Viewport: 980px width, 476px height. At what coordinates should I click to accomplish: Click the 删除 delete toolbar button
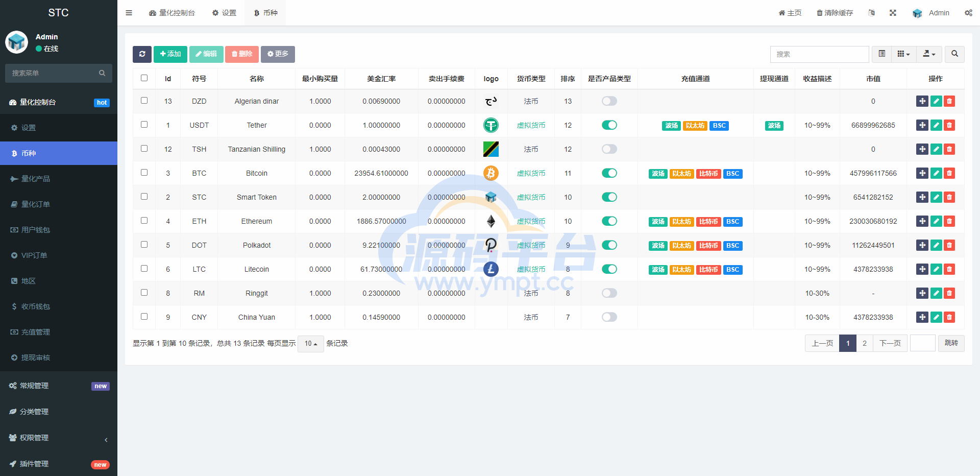coord(242,54)
